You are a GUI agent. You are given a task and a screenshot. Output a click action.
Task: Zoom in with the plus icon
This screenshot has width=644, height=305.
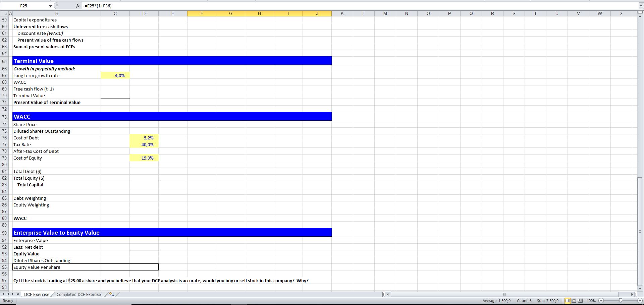pos(640,301)
